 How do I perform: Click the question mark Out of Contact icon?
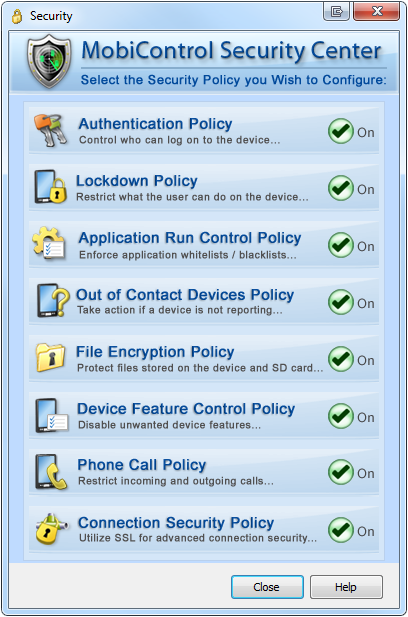tap(53, 300)
